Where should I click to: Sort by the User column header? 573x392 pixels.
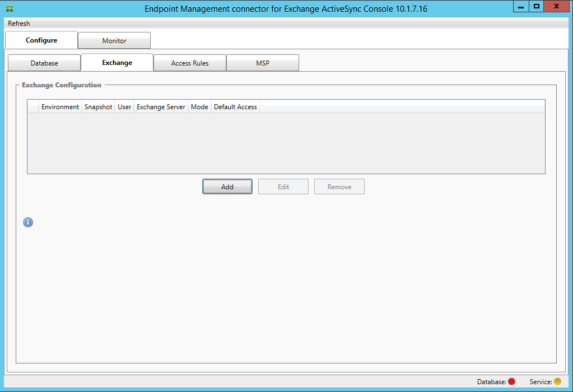click(x=124, y=106)
